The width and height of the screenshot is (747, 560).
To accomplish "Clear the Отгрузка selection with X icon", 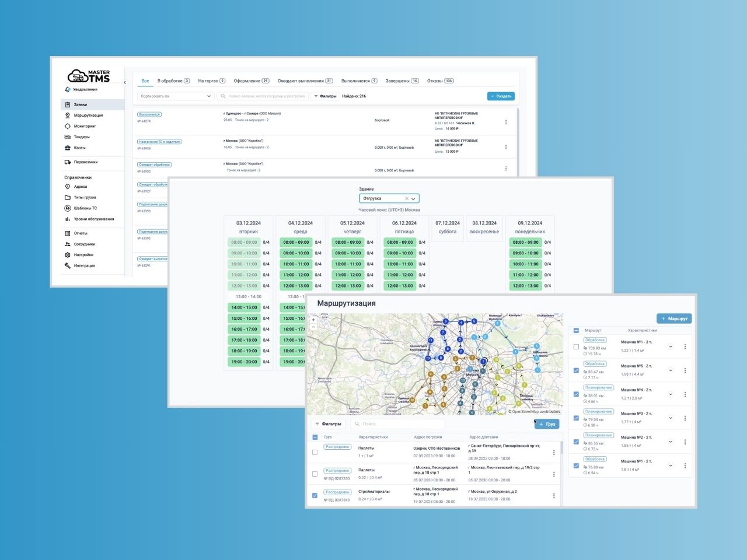I will point(407,199).
